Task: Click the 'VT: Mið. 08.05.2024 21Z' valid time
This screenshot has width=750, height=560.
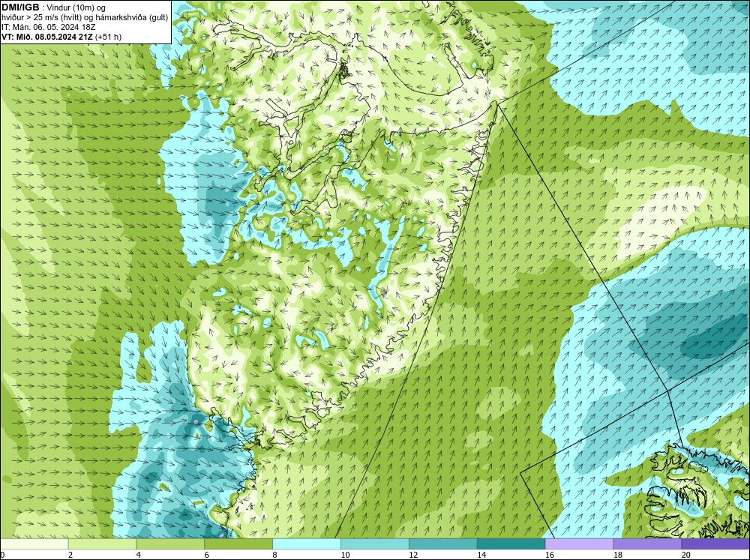Action: click(x=47, y=36)
